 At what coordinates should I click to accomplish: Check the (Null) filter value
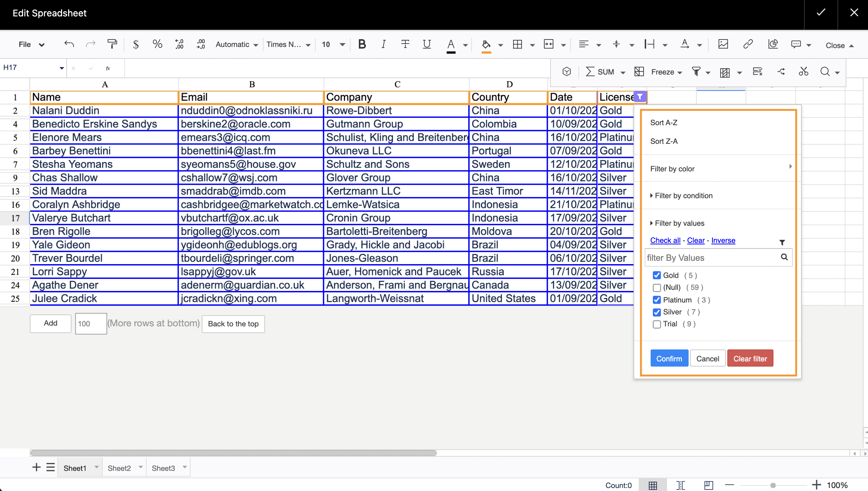(x=657, y=288)
